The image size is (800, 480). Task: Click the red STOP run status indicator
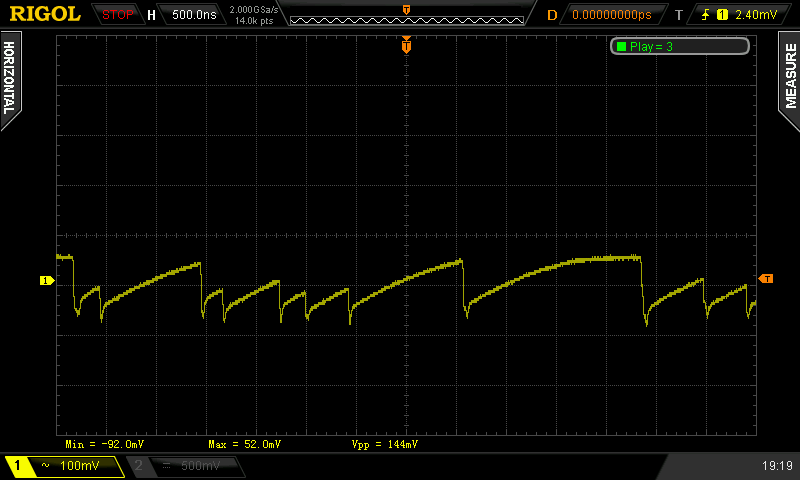click(x=118, y=15)
